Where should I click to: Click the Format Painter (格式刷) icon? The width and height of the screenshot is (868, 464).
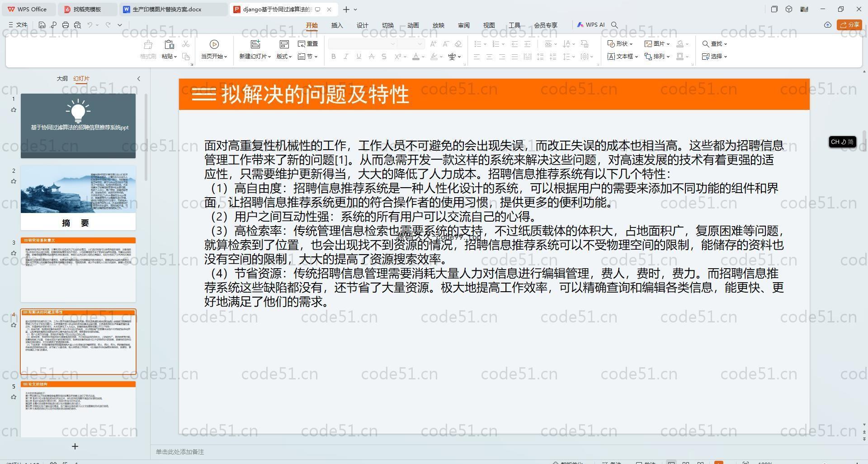pos(148,44)
